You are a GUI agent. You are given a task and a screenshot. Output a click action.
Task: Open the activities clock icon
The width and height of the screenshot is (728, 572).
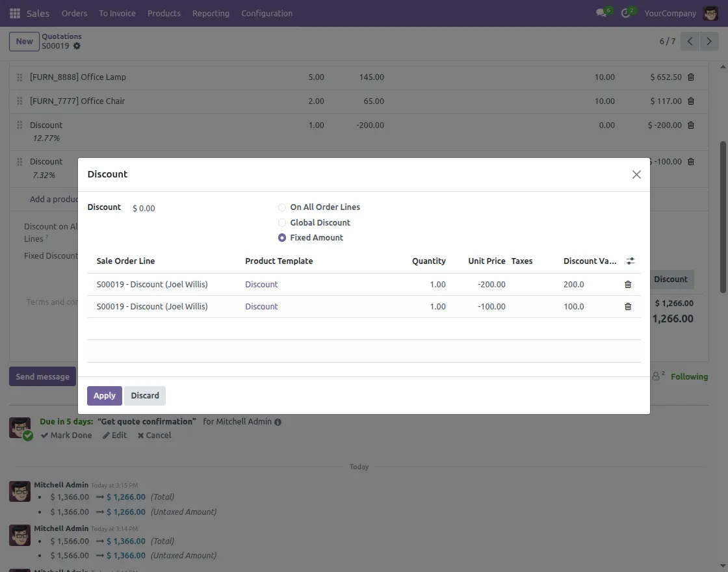(x=626, y=13)
